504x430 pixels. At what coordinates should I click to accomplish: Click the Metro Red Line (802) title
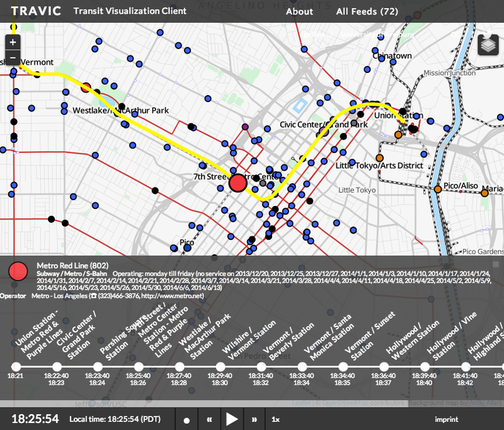point(72,266)
